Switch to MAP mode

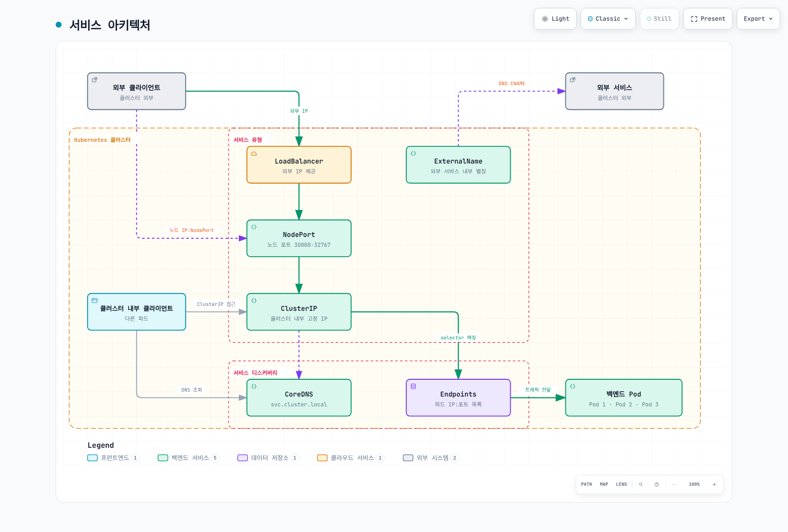pyautogui.click(x=604, y=484)
